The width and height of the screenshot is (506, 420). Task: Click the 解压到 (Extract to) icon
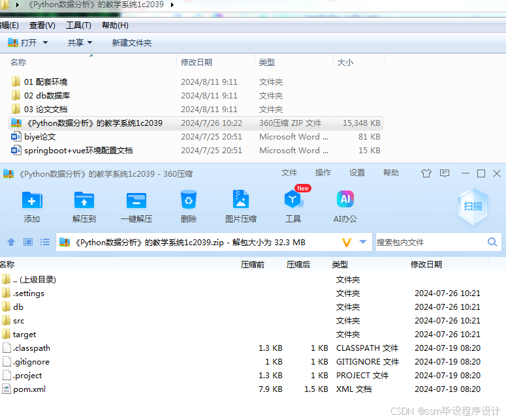click(84, 200)
